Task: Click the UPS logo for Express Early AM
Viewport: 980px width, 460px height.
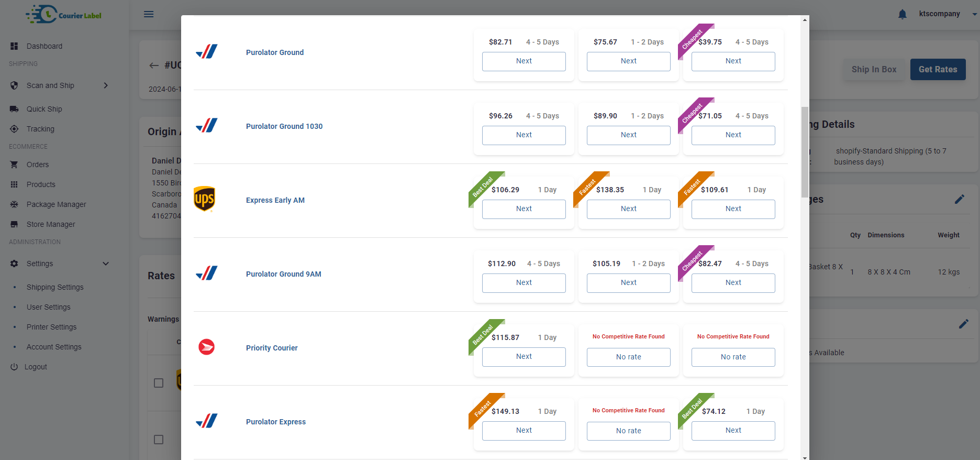Action: [x=204, y=199]
